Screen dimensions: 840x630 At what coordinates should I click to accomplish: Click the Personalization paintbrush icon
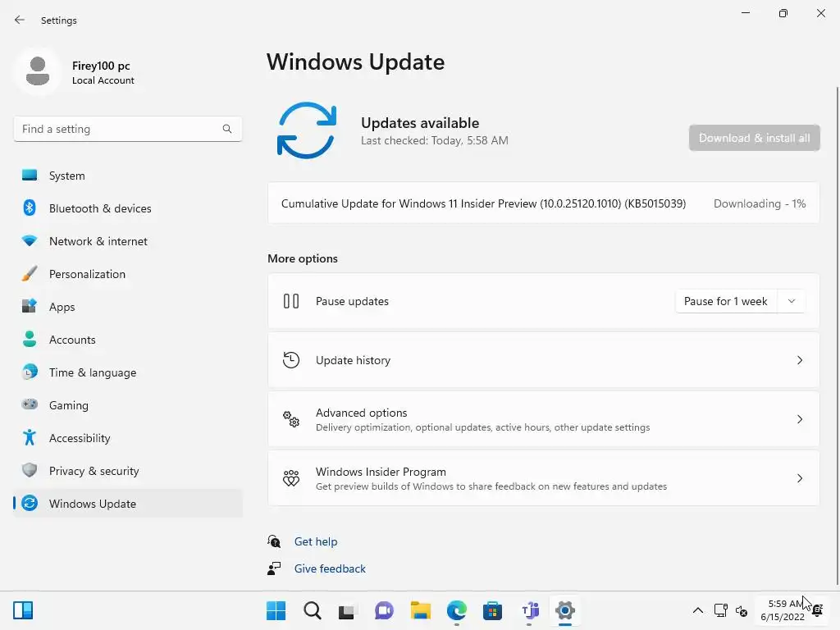click(30, 273)
